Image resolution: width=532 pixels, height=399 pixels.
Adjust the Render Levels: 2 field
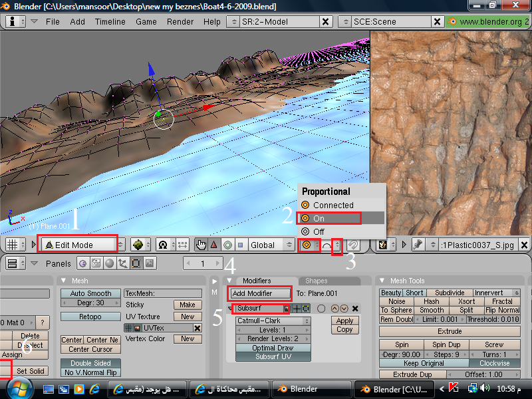pyautogui.click(x=273, y=338)
